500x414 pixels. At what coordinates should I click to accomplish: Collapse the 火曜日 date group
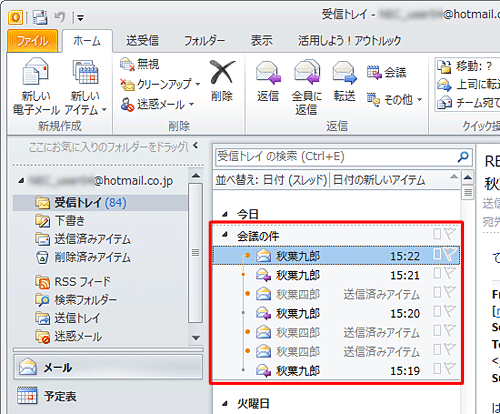click(x=225, y=404)
